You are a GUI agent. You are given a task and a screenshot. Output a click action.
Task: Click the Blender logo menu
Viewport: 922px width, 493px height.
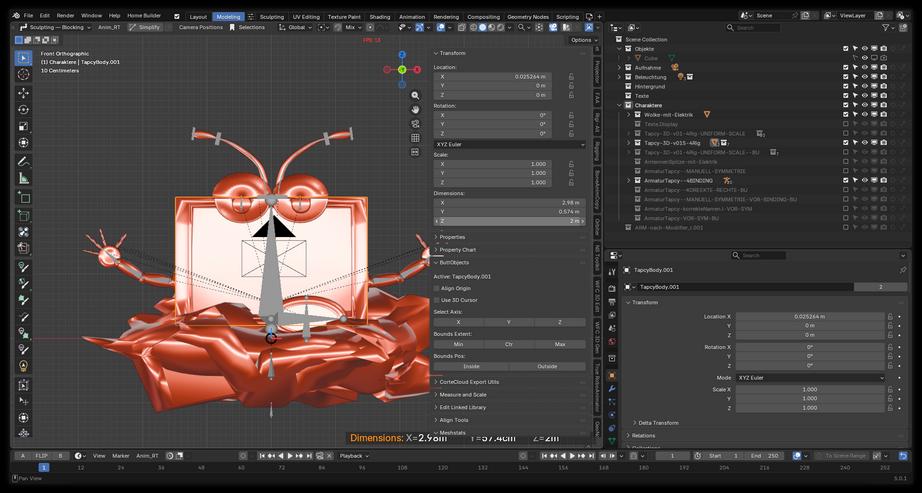(16, 16)
